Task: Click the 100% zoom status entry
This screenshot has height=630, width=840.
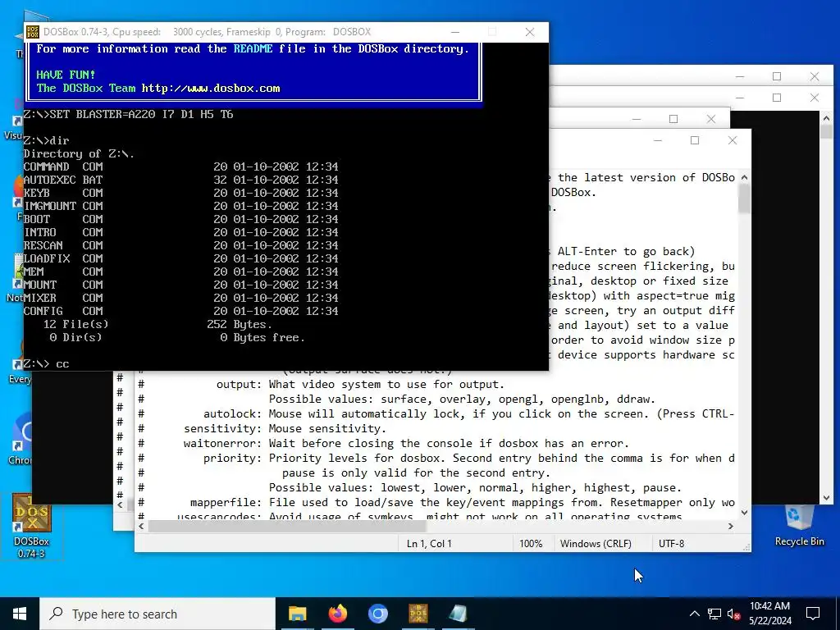Action: coord(531,544)
